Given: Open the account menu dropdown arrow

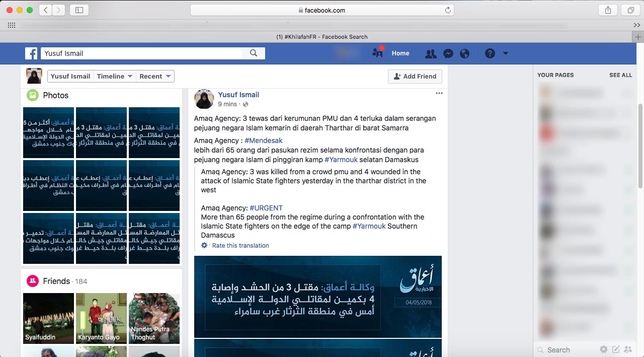Looking at the screenshot, I should [x=506, y=53].
